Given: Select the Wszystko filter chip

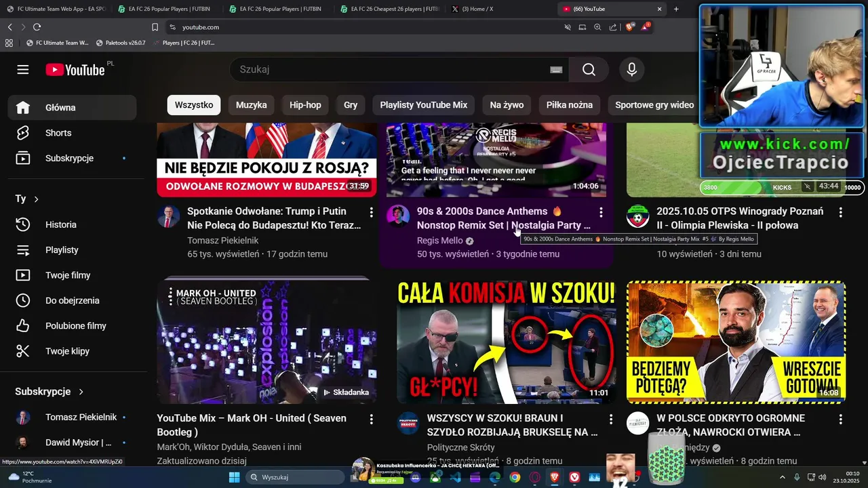Looking at the screenshot, I should pos(194,105).
